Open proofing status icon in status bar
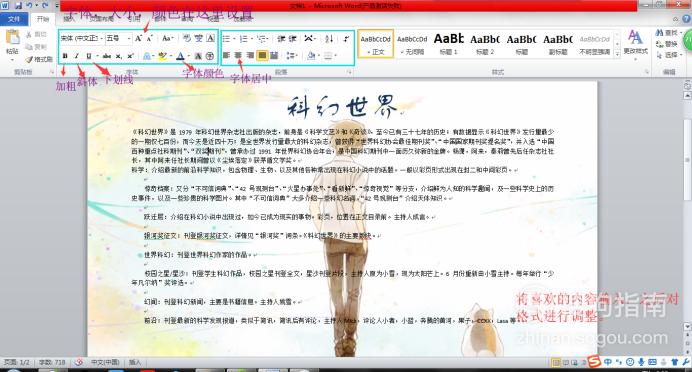The image size is (692, 372). click(79, 362)
